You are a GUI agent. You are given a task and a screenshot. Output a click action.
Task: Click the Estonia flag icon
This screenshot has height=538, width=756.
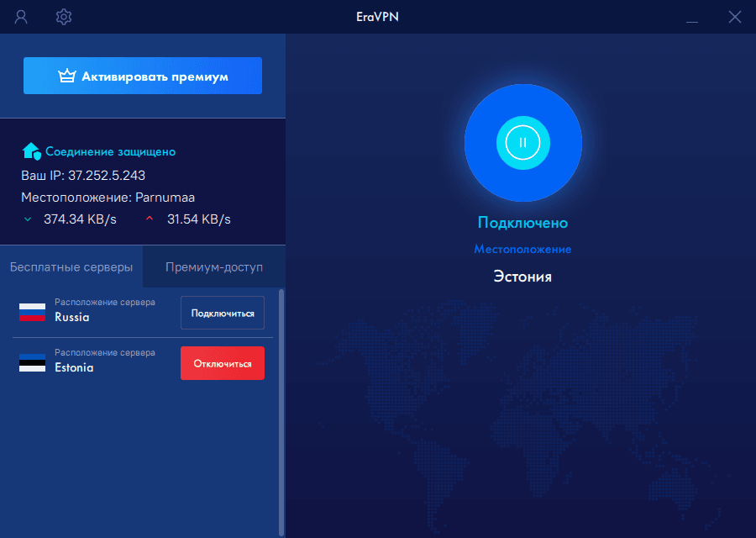[x=32, y=363]
